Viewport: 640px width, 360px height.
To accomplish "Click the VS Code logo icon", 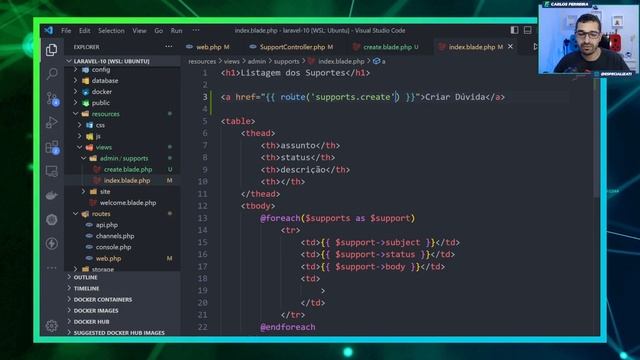I will [x=49, y=30].
